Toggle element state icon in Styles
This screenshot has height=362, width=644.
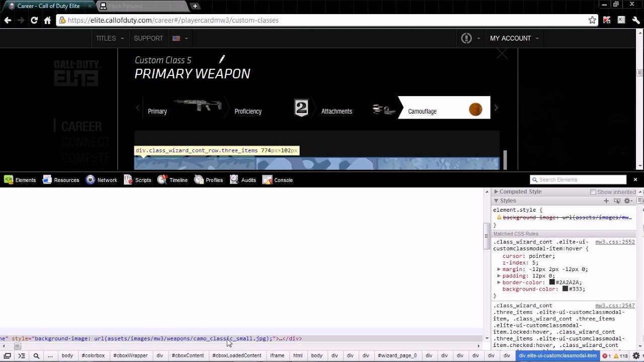tap(617, 201)
